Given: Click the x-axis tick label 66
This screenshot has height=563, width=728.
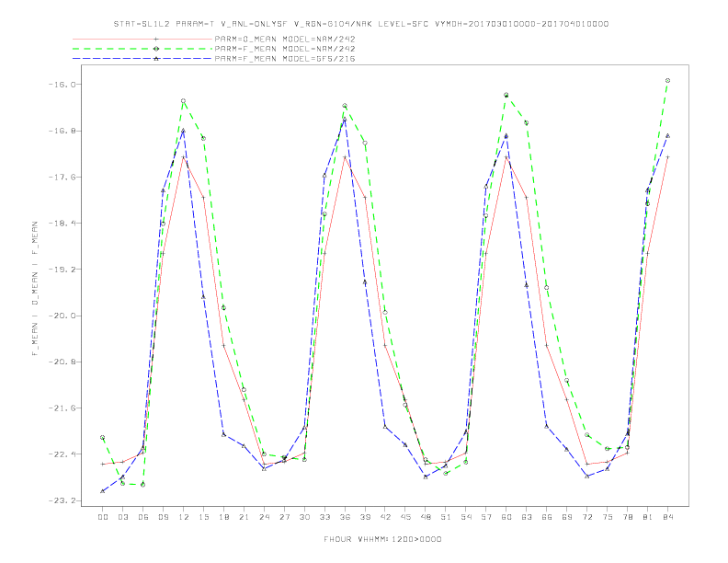Looking at the screenshot, I should [x=547, y=517].
